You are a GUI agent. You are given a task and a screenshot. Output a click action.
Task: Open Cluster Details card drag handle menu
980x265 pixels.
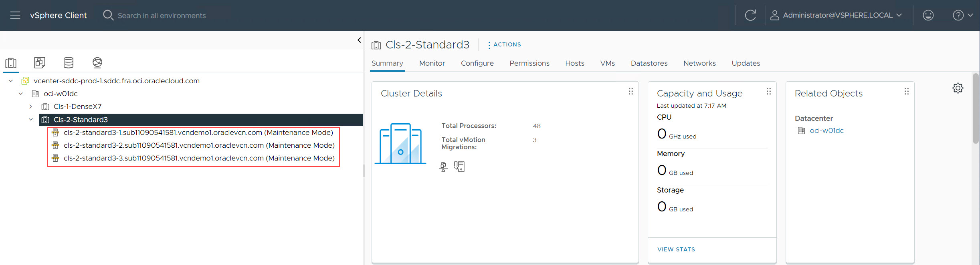[x=631, y=91]
